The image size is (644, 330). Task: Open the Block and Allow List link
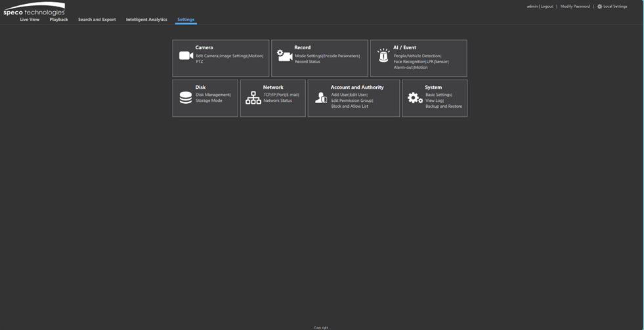coord(349,106)
